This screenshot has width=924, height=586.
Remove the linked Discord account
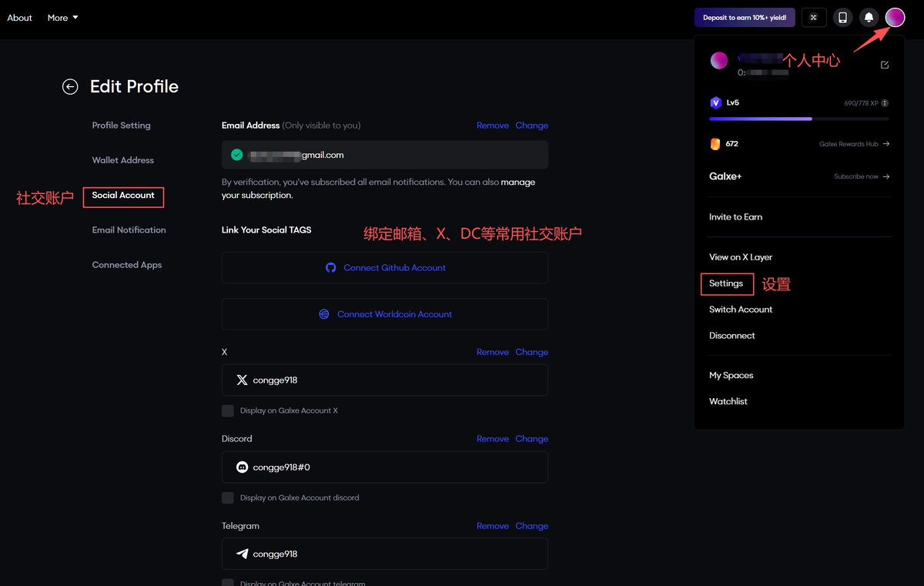tap(493, 439)
